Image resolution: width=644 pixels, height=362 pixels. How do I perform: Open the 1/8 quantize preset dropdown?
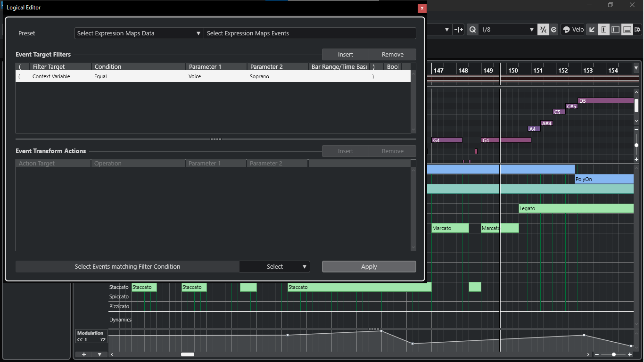[x=507, y=30]
